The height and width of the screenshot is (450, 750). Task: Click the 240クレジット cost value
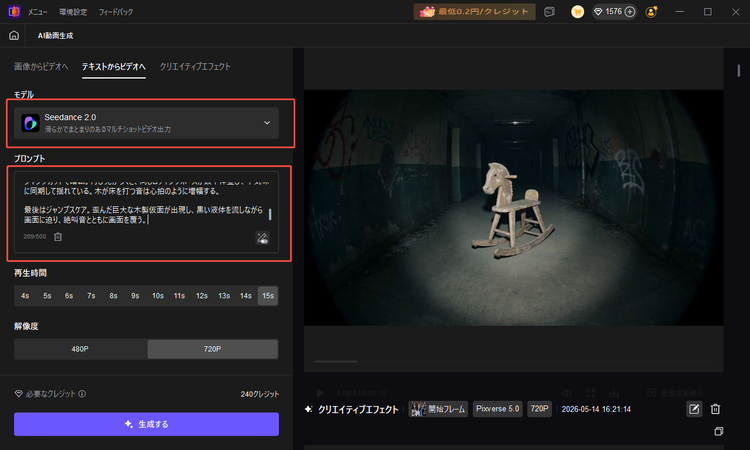point(260,394)
